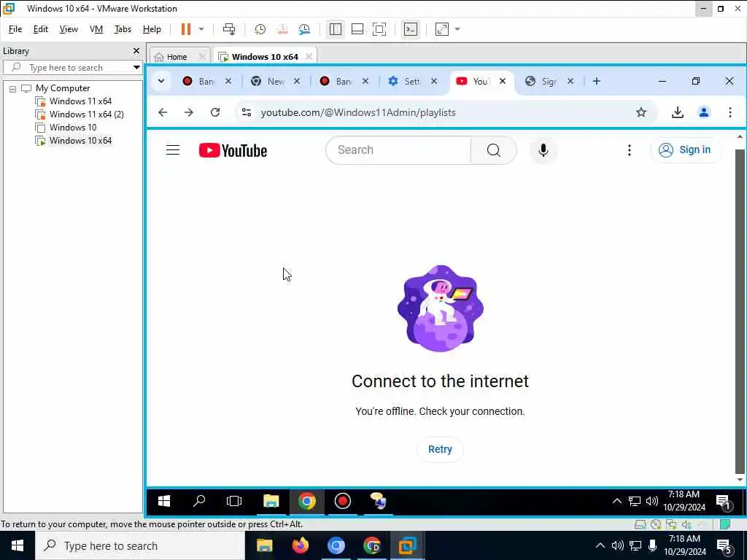The width and height of the screenshot is (747, 560).
Task: Close the Windows 10 x64 VMware tab
Action: pos(309,57)
